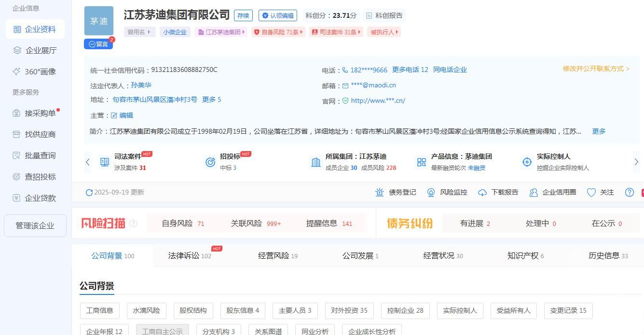The image size is (644, 335).
Task: Open 查招投标 sidebar item
Action: pyautogui.click(x=35, y=177)
